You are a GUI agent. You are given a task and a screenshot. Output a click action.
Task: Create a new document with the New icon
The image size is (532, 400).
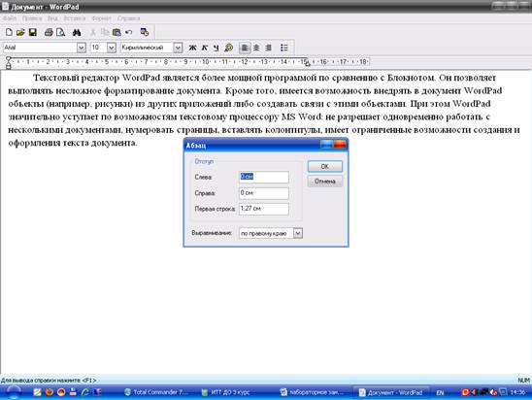pyautogui.click(x=9, y=32)
